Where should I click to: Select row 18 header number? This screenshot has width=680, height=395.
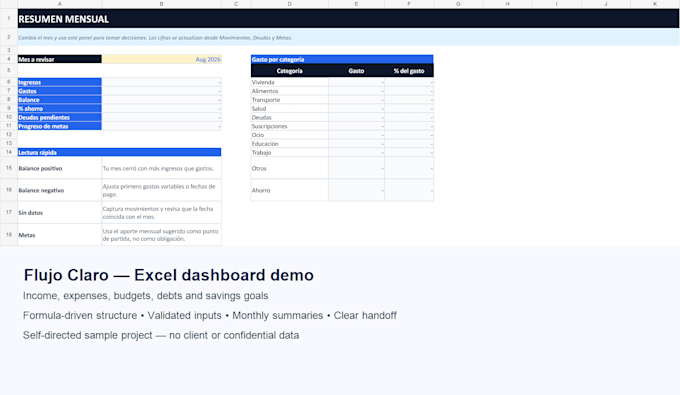point(9,235)
